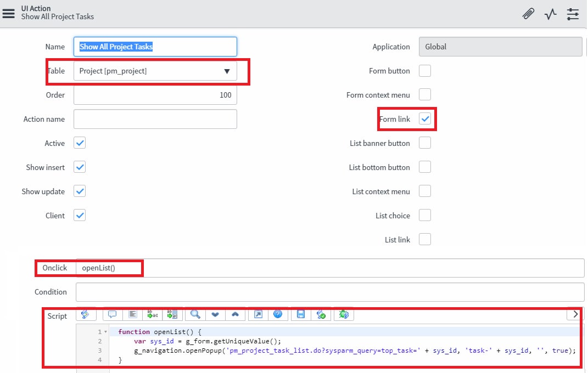Enable the Form button checkbox
The image size is (588, 373).
click(x=424, y=71)
